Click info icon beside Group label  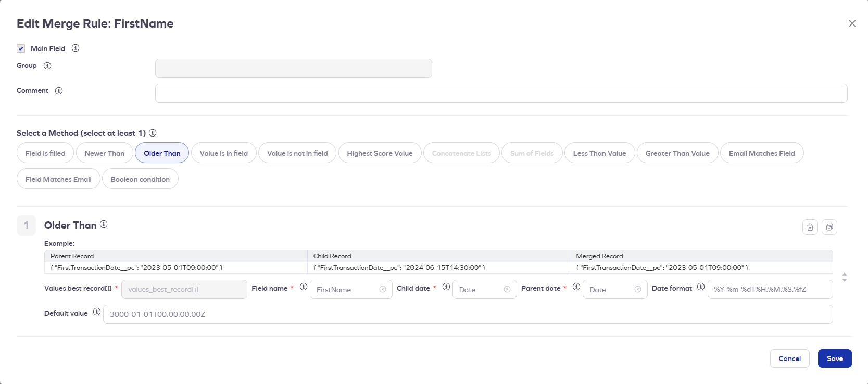click(47, 66)
